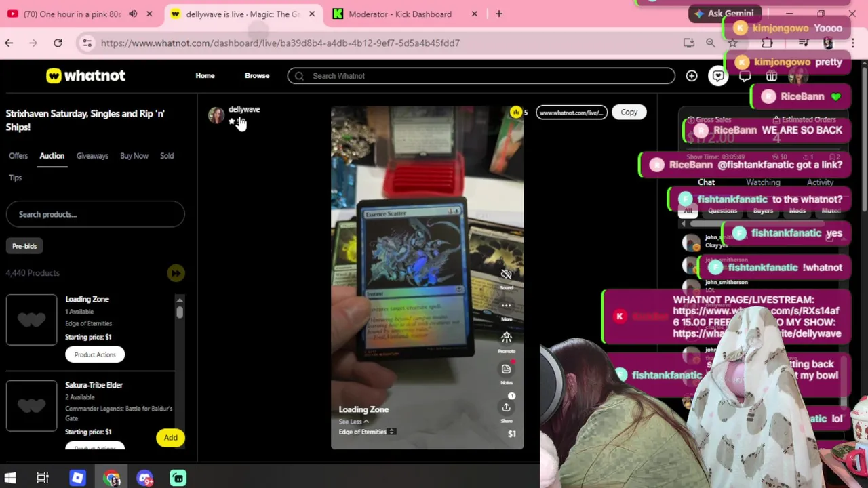Go to the Home link
Screen dimensions: 868x488
click(x=205, y=76)
